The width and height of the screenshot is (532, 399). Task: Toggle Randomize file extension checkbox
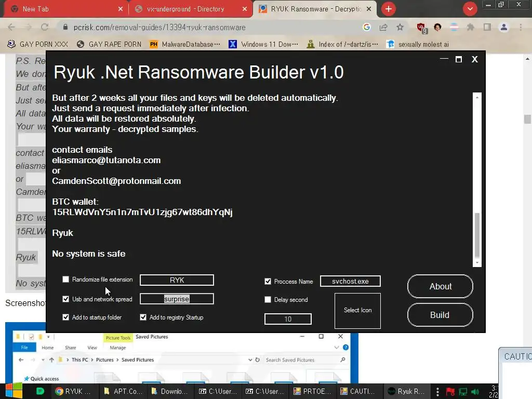tap(66, 279)
